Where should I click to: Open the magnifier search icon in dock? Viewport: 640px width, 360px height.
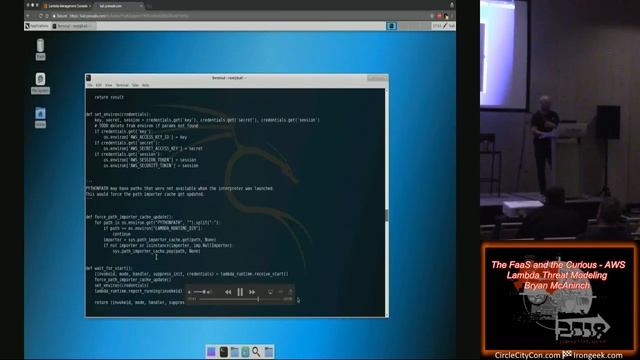[x=256, y=351]
